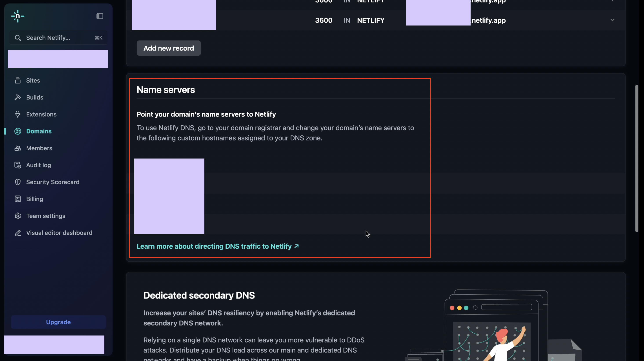Select the Dedicated secondary DNS heading
Image resolution: width=644 pixels, height=361 pixels.
coord(199,295)
